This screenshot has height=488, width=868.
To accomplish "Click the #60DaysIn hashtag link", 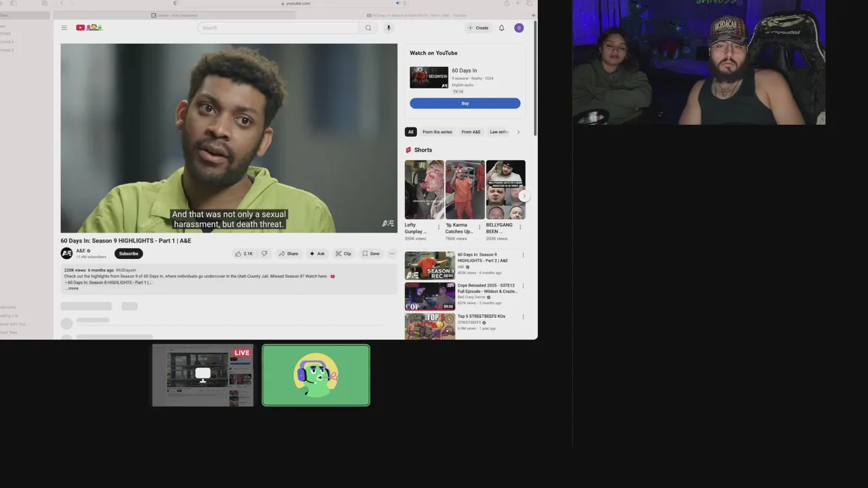I will point(125,270).
